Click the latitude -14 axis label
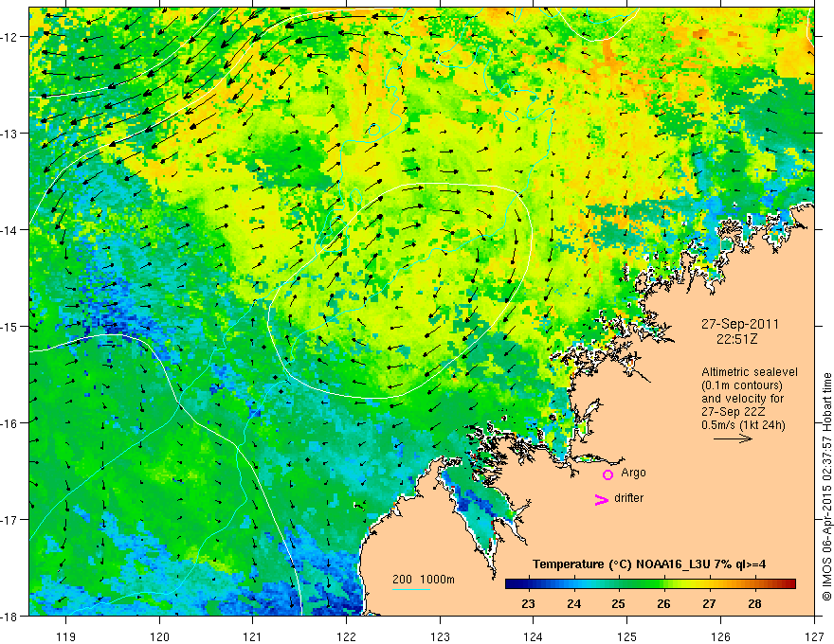The image size is (834, 644). [x=10, y=230]
